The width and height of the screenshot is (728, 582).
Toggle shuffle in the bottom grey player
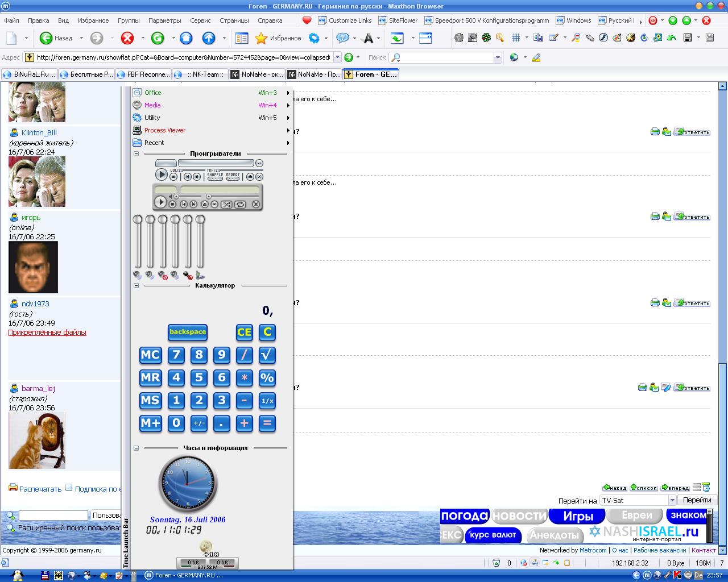tap(226, 204)
